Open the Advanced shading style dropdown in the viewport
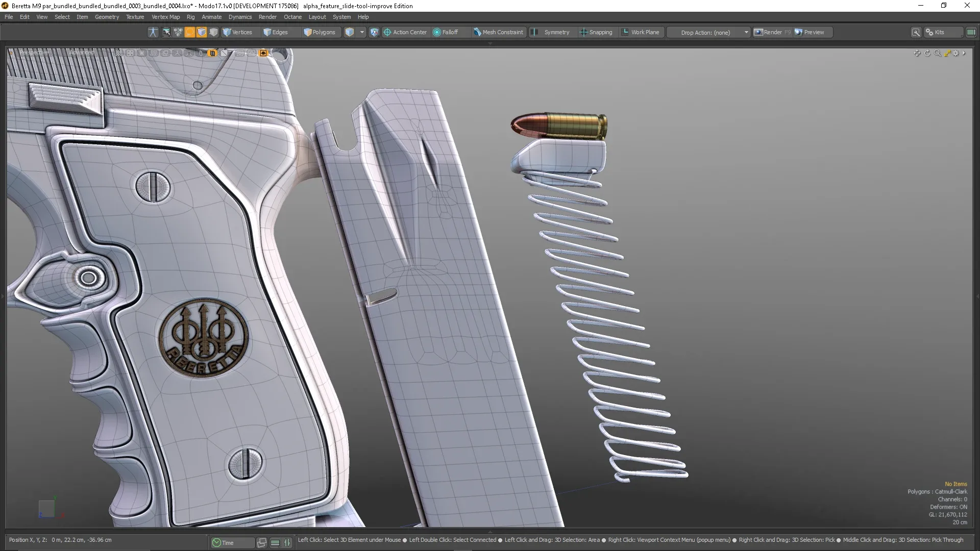980x551 pixels. click(82, 53)
